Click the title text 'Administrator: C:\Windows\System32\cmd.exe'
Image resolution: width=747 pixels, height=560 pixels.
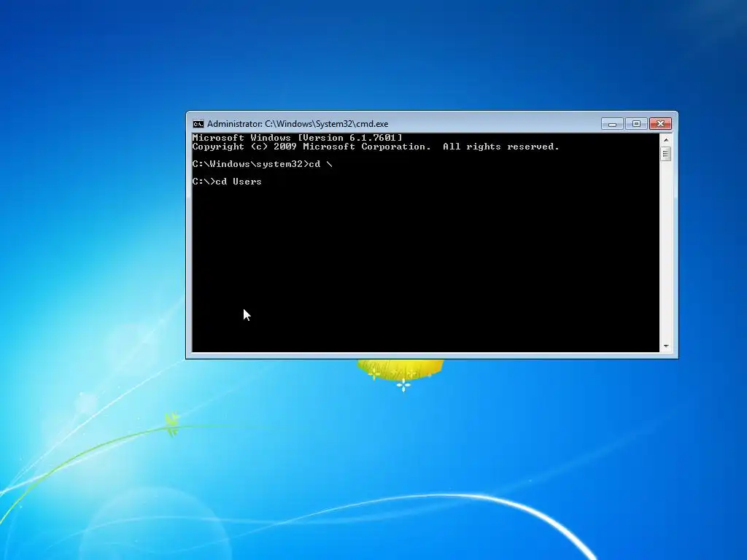(x=298, y=124)
